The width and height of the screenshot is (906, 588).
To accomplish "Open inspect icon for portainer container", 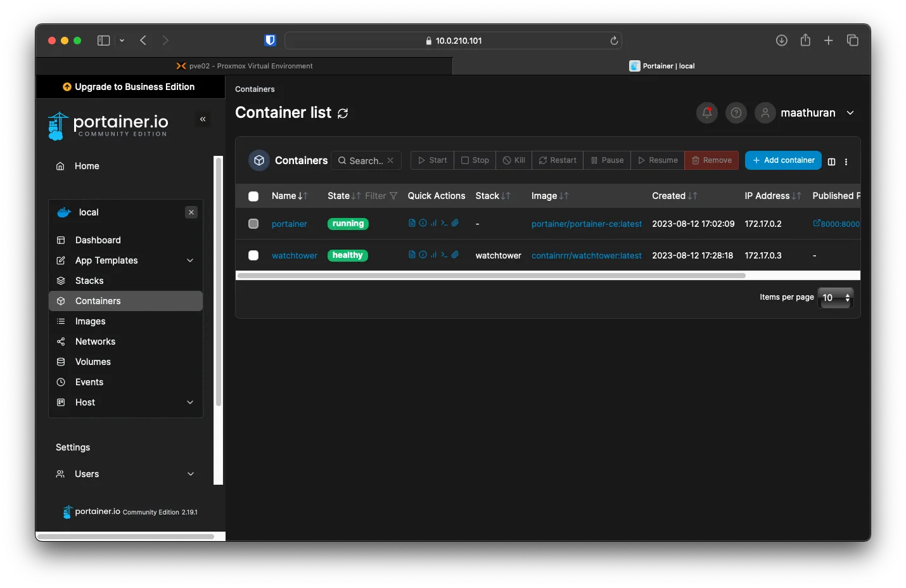I will (423, 223).
